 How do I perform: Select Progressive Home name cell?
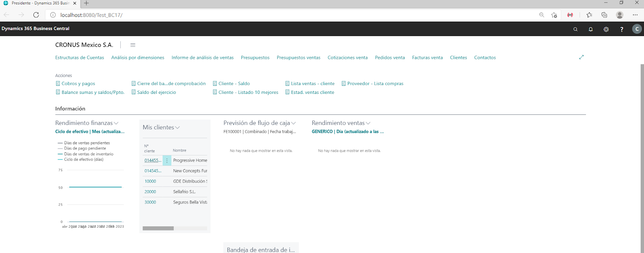[190, 160]
